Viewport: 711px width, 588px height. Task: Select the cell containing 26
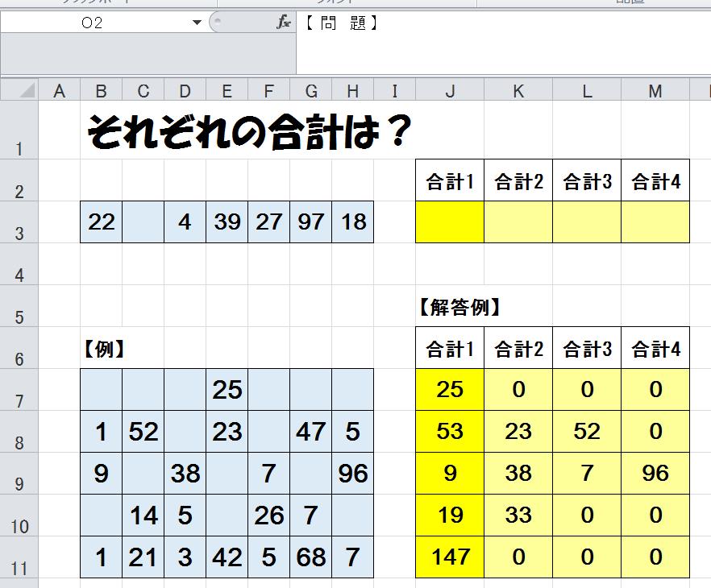(269, 516)
